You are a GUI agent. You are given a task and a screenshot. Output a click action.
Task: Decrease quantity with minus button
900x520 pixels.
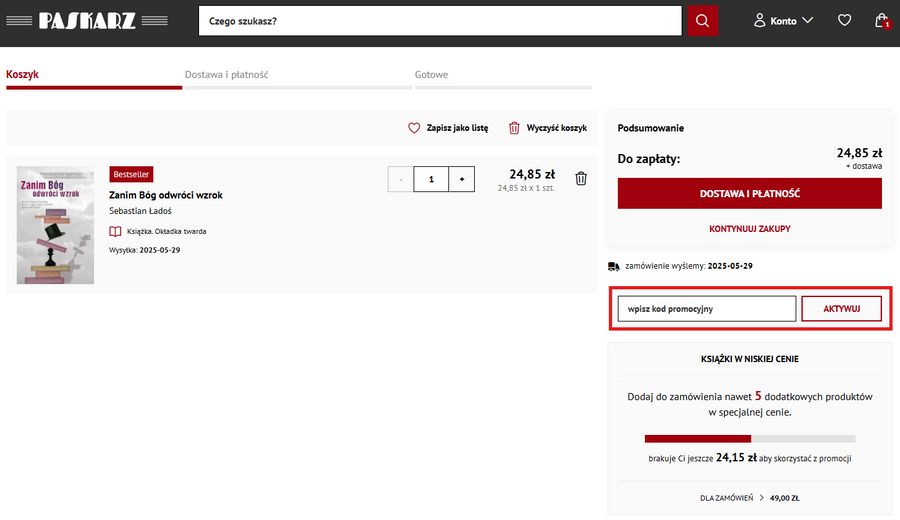pos(401,179)
